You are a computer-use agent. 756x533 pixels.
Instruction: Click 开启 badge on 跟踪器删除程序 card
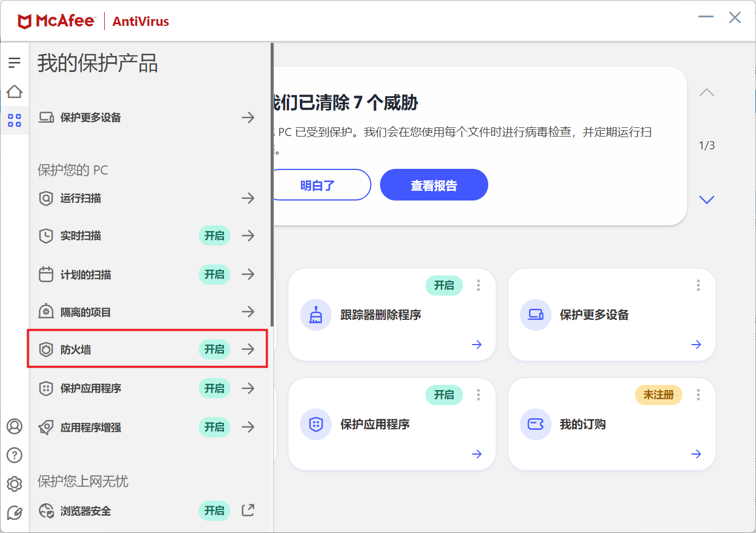coord(444,285)
